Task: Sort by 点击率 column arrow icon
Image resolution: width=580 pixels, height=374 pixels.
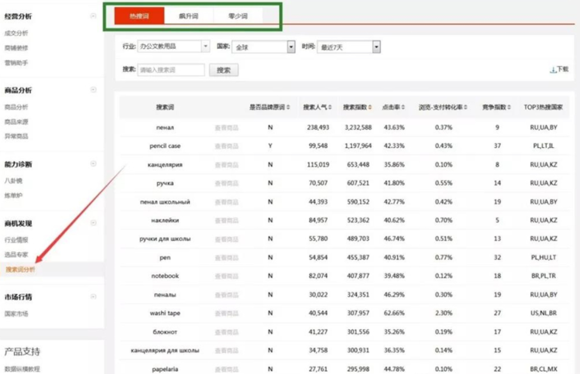Action: [x=403, y=107]
